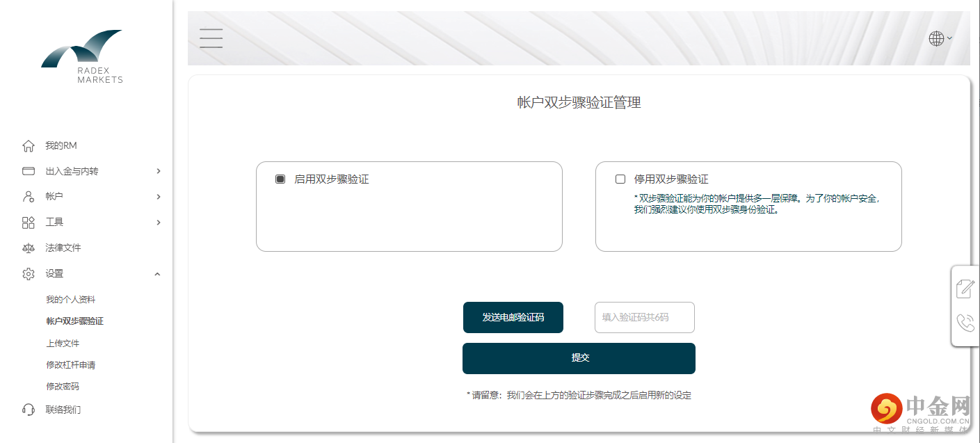Viewport: 980px width, 443px height.
Task: Click the 工具 grid icon
Action: click(28, 222)
